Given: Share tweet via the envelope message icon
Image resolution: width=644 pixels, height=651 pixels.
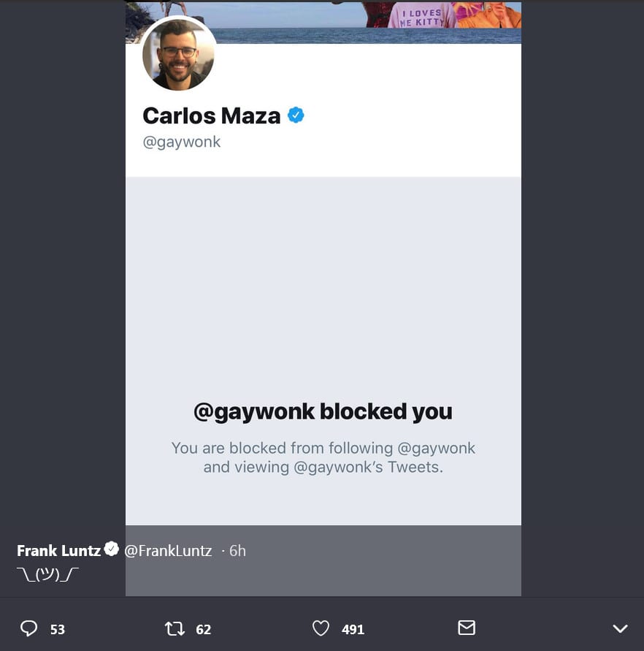Looking at the screenshot, I should [467, 628].
